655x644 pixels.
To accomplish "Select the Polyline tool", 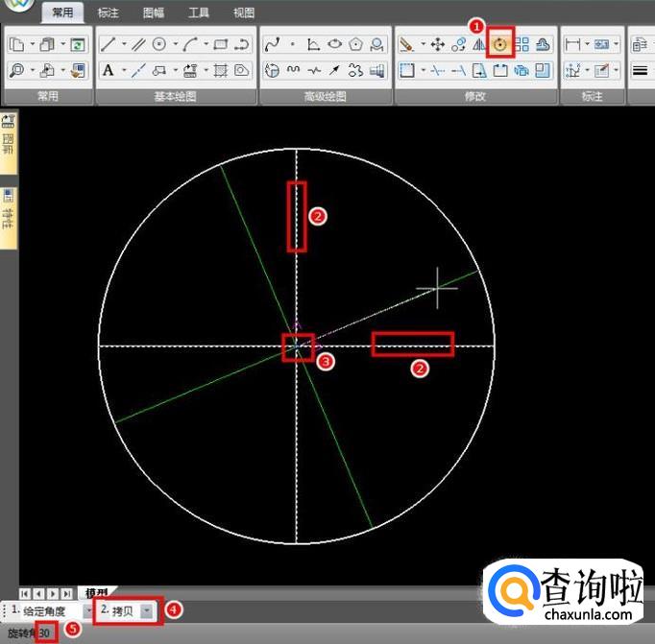I will pyautogui.click(x=242, y=44).
